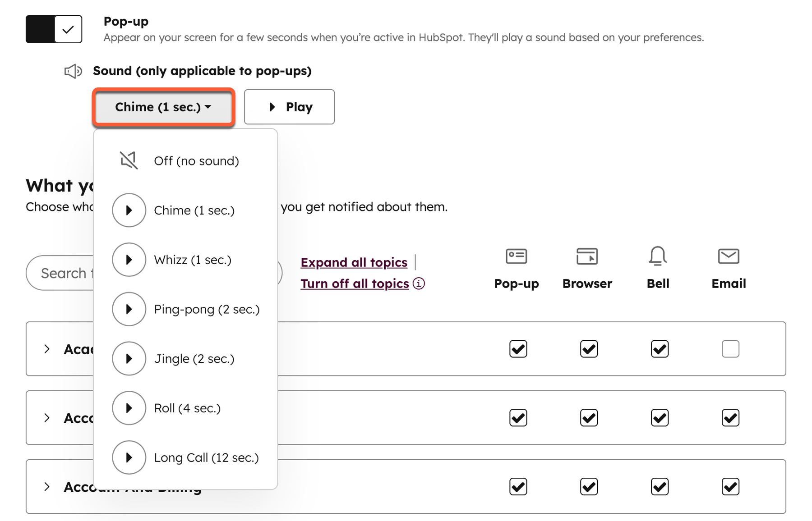
Task: Expand the first topic row chevron
Action: tap(47, 349)
